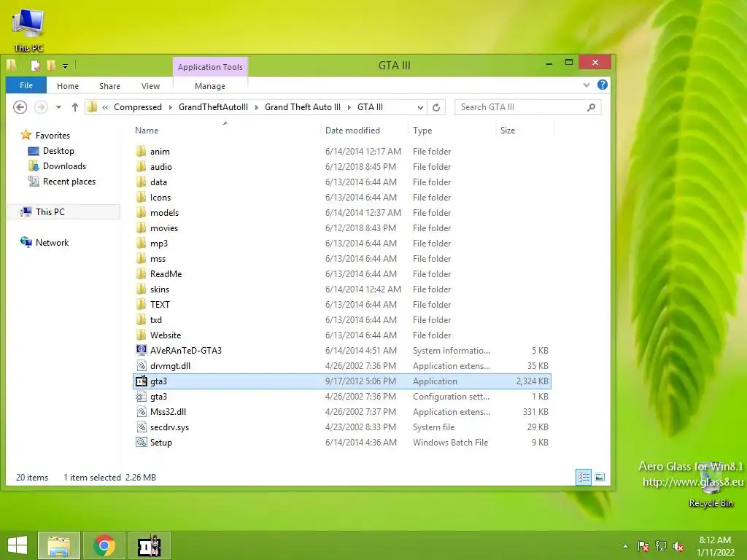Image resolution: width=747 pixels, height=560 pixels.
Task: Sort by the Name column header
Action: pyautogui.click(x=226, y=130)
